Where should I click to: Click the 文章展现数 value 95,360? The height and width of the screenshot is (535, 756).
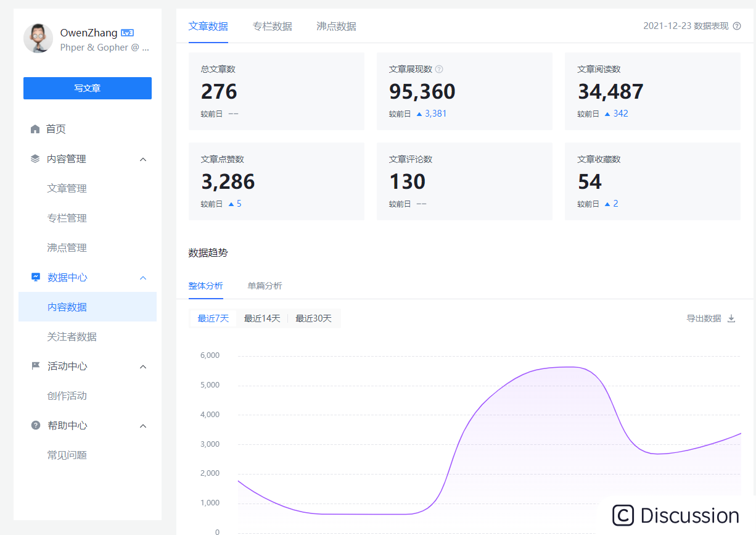click(x=422, y=91)
